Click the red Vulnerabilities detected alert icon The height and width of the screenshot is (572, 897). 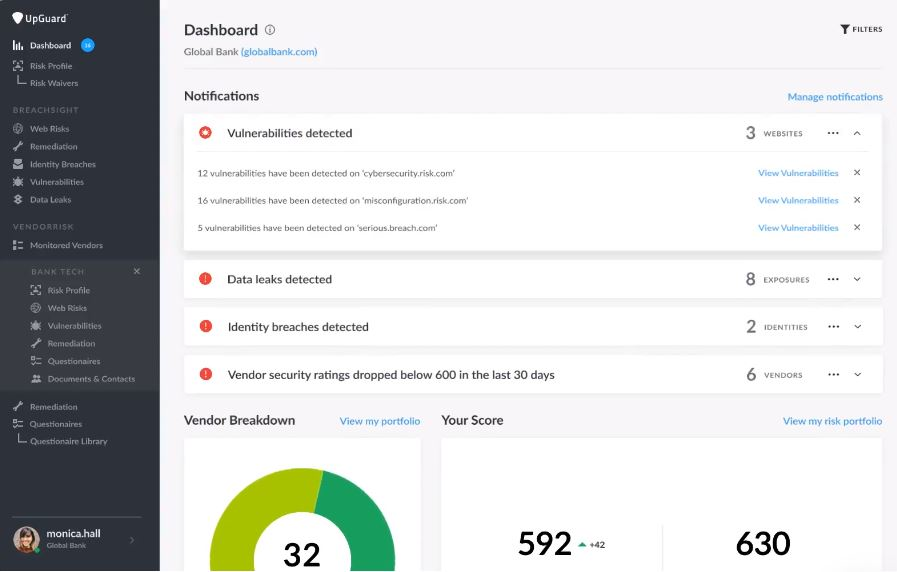[205, 133]
